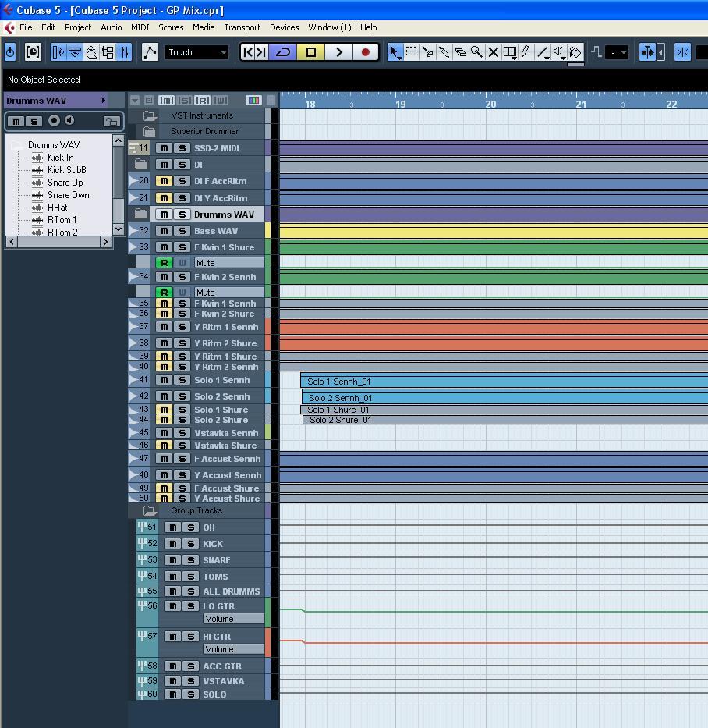
Task: Select HHat in the inspector list
Action: click(58, 208)
